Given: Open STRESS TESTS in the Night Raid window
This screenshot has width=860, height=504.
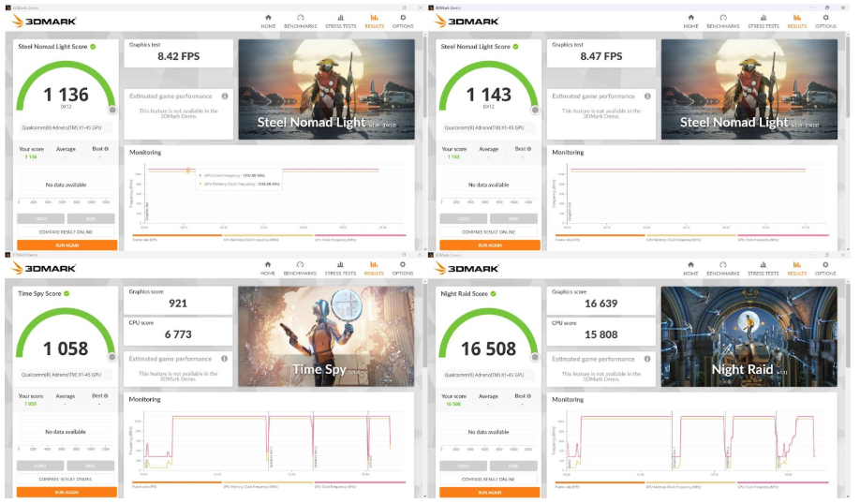Looking at the screenshot, I should pyautogui.click(x=763, y=268).
